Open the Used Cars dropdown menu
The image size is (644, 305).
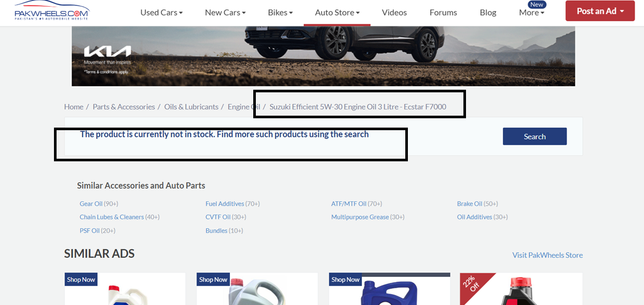(x=161, y=12)
